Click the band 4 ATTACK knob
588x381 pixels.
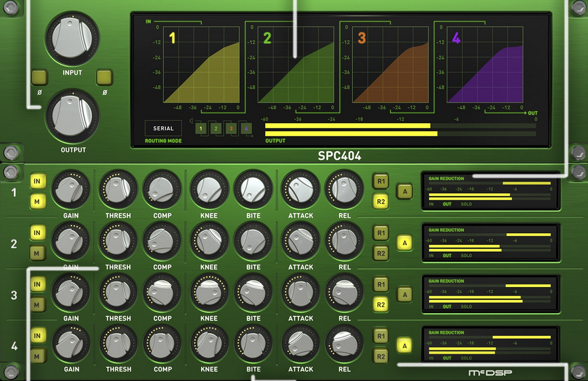pyautogui.click(x=300, y=344)
